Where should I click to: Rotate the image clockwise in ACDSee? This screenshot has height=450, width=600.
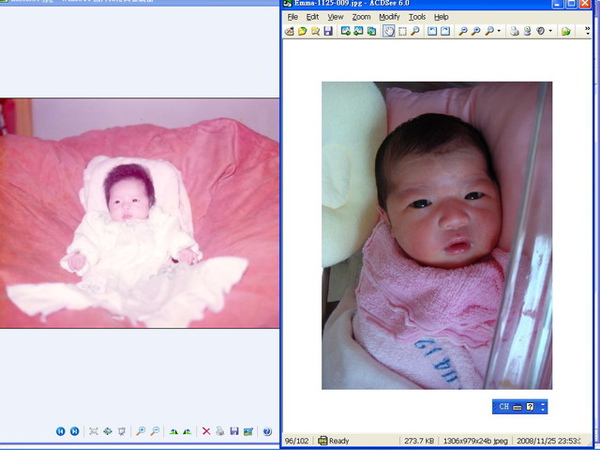click(445, 31)
